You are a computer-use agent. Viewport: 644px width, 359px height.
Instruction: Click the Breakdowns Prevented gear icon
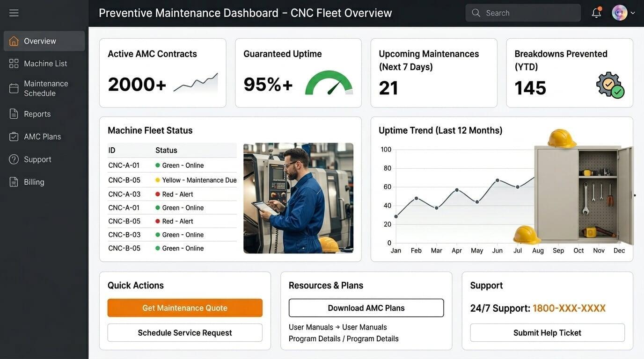point(610,85)
